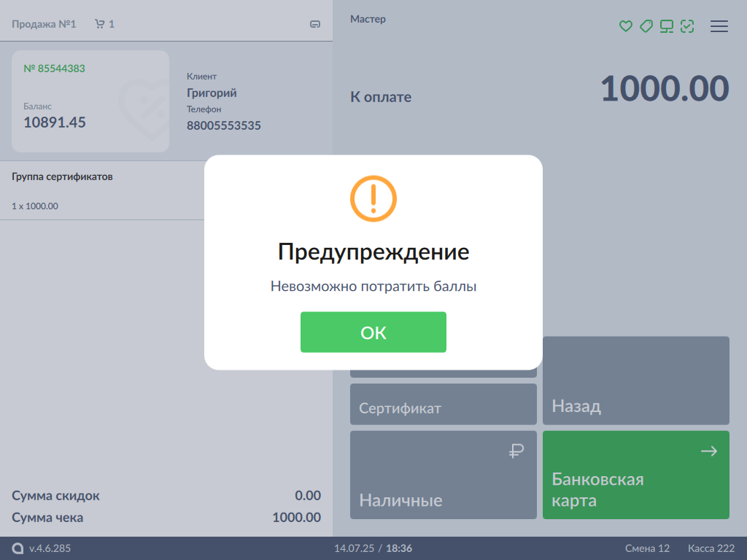Click the price tag icon
The image size is (747, 560).
(x=646, y=26)
